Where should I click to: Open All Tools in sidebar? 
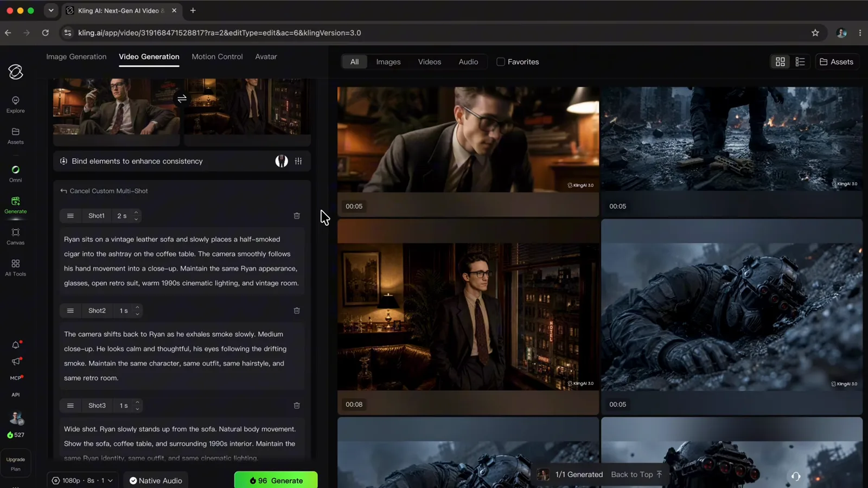click(15, 268)
